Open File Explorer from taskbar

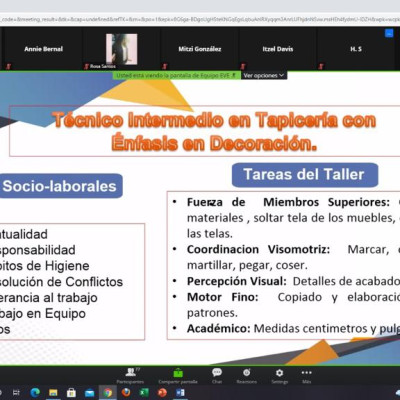click(53, 393)
